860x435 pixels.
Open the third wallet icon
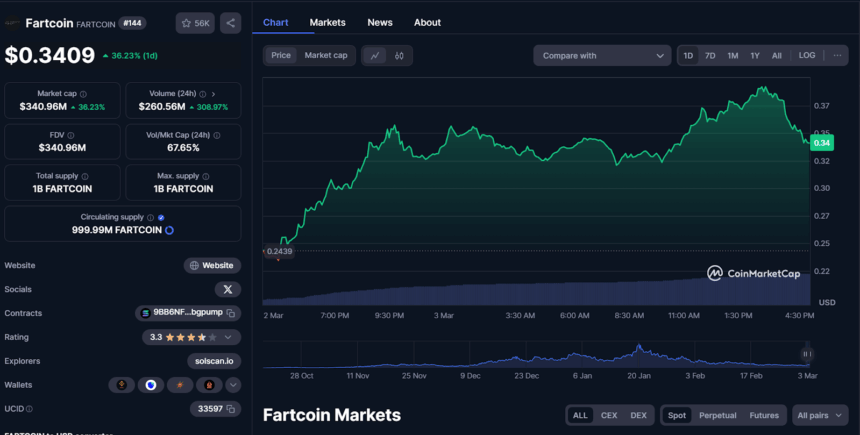pos(180,385)
